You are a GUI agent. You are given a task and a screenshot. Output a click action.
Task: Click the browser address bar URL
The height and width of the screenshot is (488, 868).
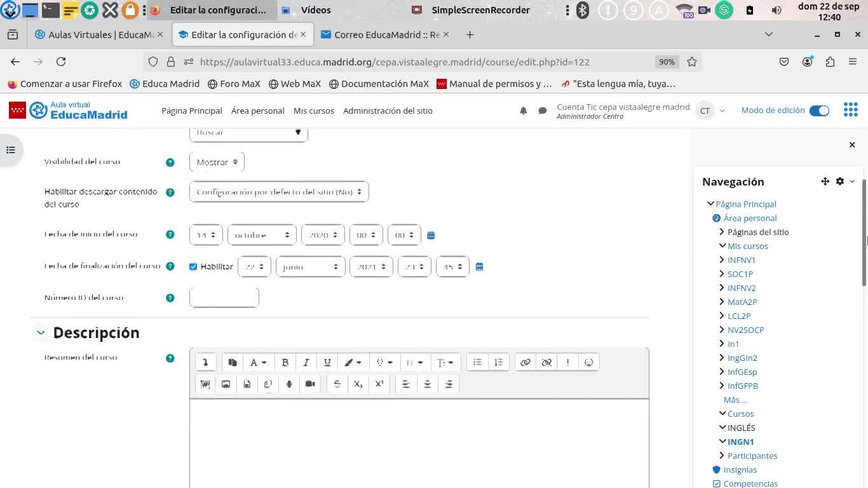(395, 62)
